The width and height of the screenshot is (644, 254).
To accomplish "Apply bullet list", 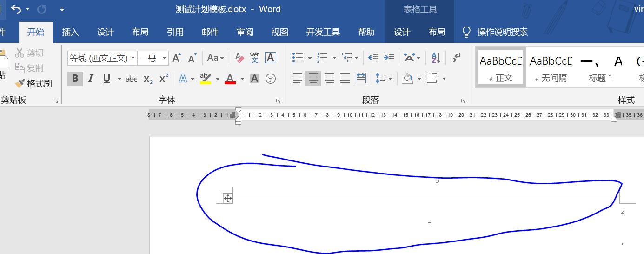I will coord(298,58).
